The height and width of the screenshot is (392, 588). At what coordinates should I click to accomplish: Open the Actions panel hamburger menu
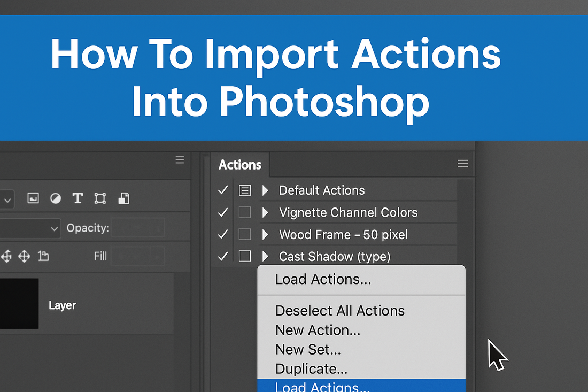[462, 164]
